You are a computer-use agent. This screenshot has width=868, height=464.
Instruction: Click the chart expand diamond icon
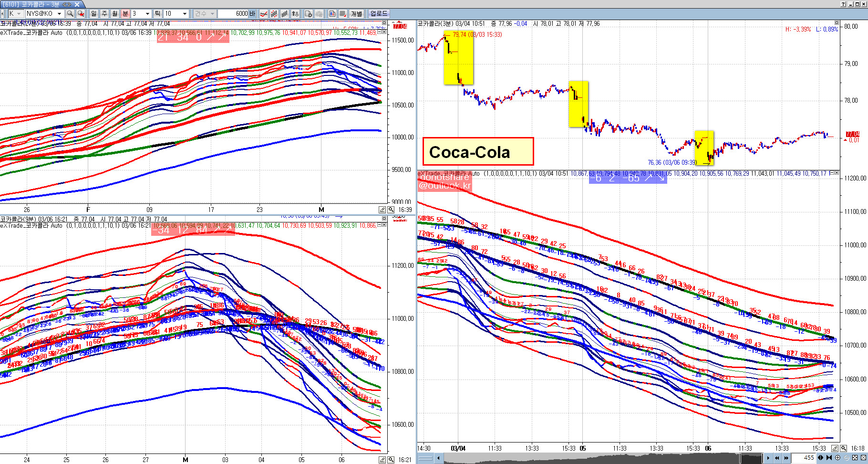820,458
